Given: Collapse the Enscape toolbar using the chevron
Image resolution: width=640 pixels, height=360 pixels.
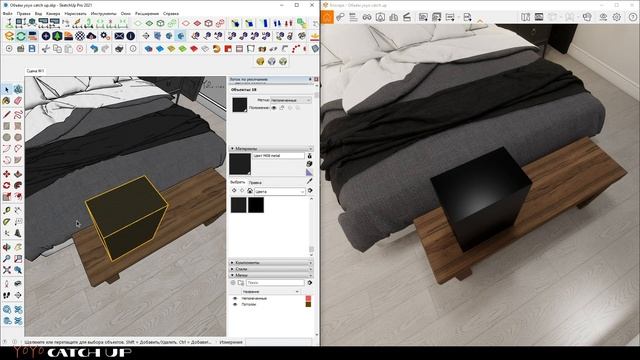Looking at the screenshot, I should tap(480, 20).
